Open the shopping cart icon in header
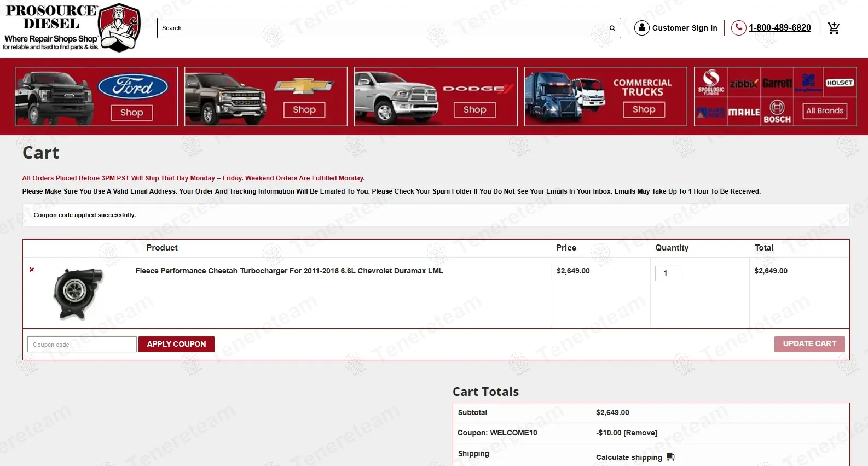868x466 pixels. point(833,28)
